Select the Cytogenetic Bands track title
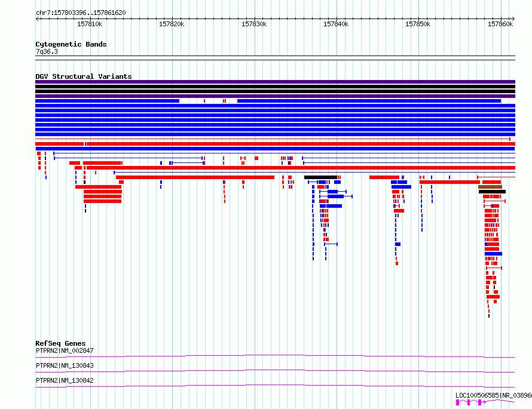532x409 pixels. pos(71,44)
